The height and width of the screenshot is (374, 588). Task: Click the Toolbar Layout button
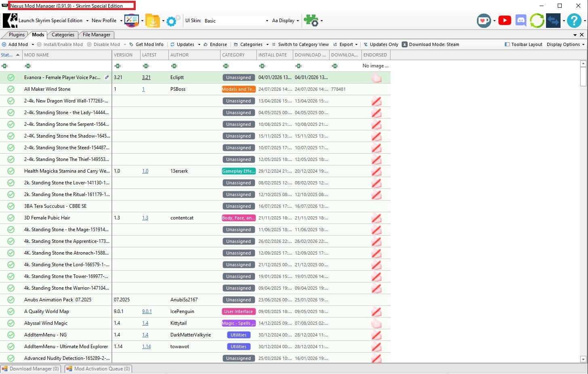(523, 44)
